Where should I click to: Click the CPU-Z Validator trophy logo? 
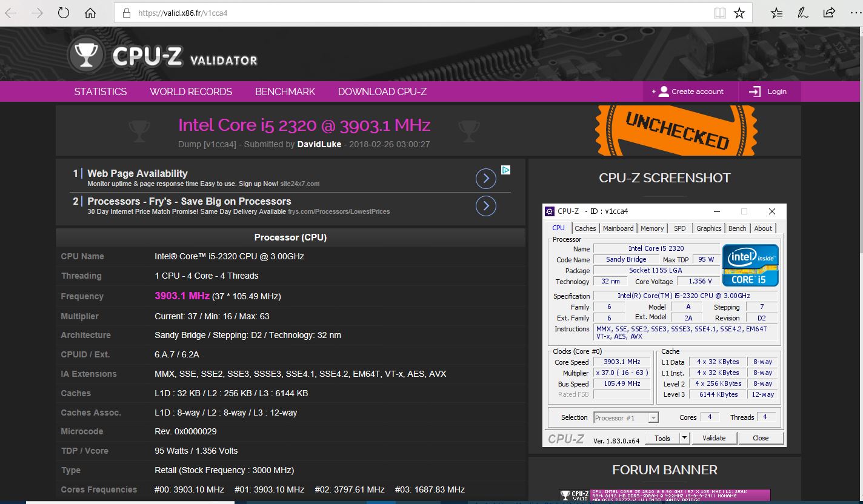click(x=87, y=55)
